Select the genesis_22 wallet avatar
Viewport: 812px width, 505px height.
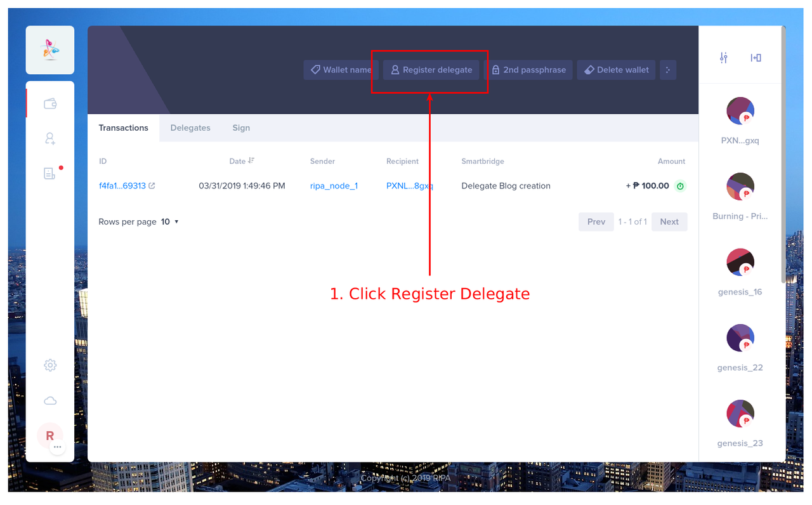(x=740, y=338)
